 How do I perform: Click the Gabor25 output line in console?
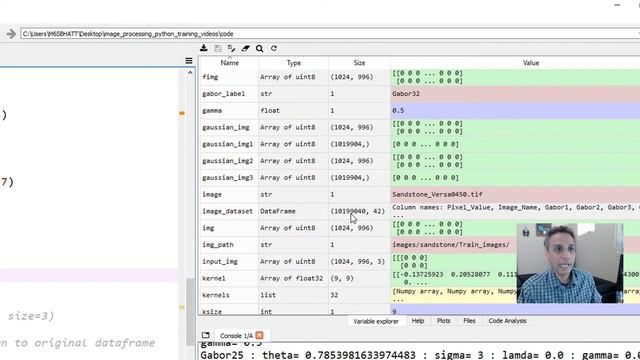click(x=420, y=355)
